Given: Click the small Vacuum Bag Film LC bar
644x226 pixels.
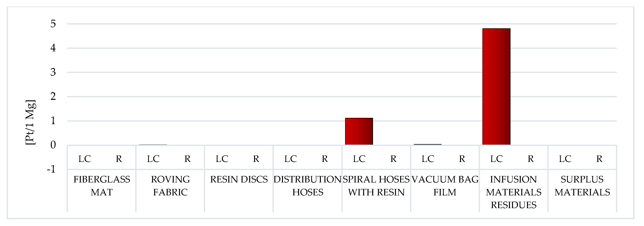Looking at the screenshot, I should [427, 144].
